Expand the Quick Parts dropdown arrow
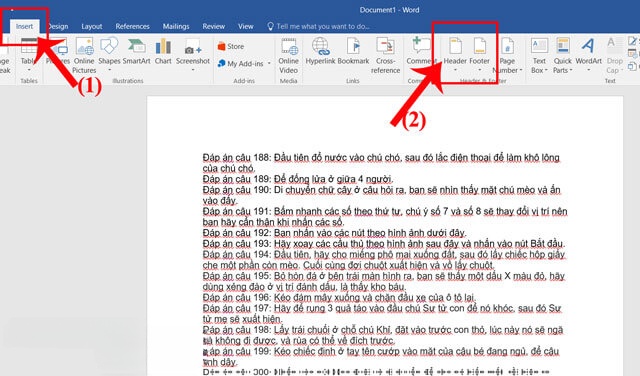The image size is (640, 376). (571, 70)
